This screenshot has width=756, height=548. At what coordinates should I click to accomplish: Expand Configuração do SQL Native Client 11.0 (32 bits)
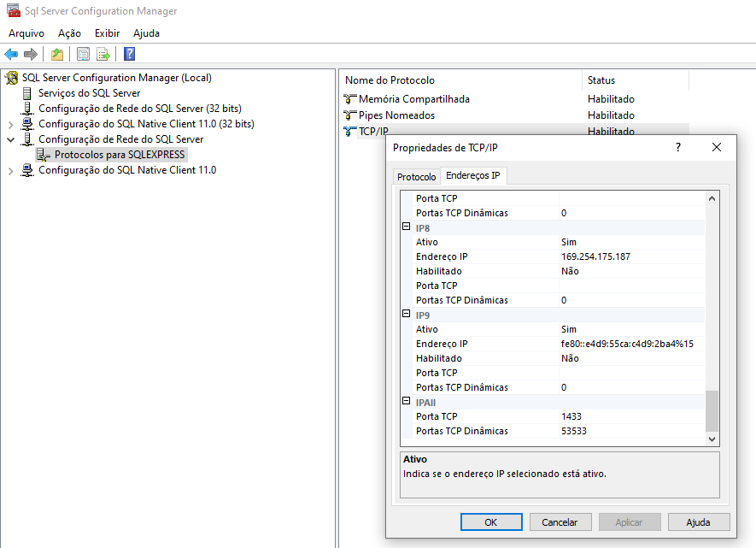(10, 125)
